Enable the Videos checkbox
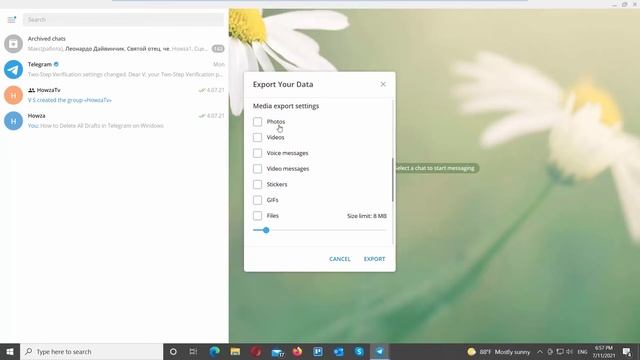 (257, 137)
